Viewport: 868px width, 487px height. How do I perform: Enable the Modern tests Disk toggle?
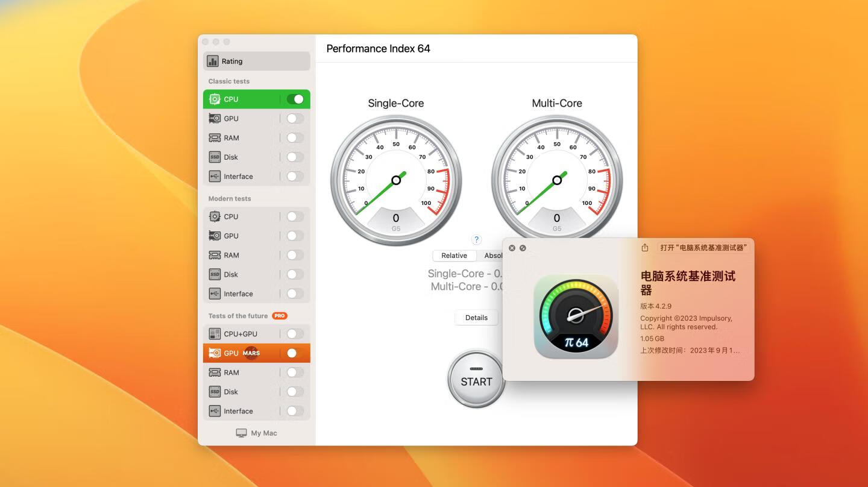pyautogui.click(x=295, y=274)
